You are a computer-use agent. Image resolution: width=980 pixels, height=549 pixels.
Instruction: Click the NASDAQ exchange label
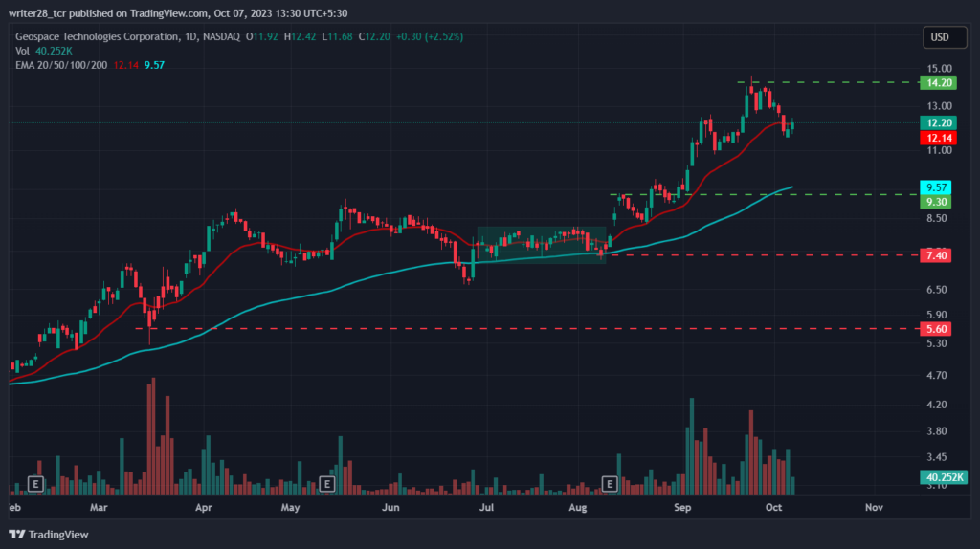[221, 37]
